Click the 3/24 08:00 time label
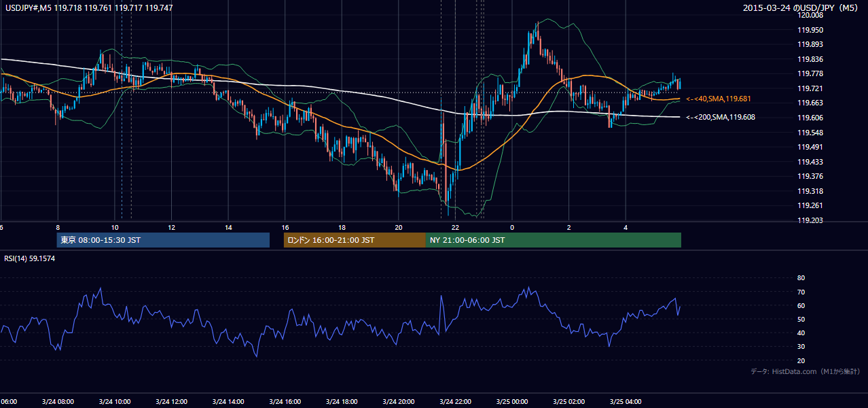This screenshot has height=408, width=868. tap(57, 402)
